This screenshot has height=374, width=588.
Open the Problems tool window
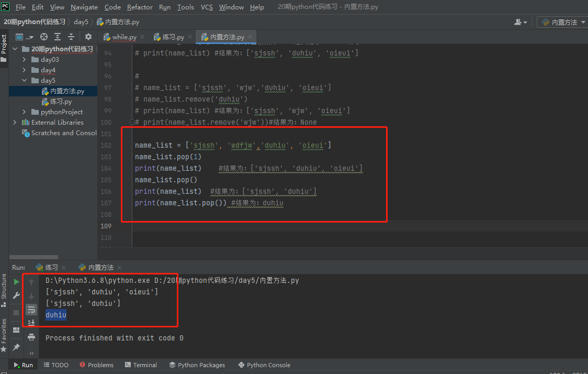(96, 365)
